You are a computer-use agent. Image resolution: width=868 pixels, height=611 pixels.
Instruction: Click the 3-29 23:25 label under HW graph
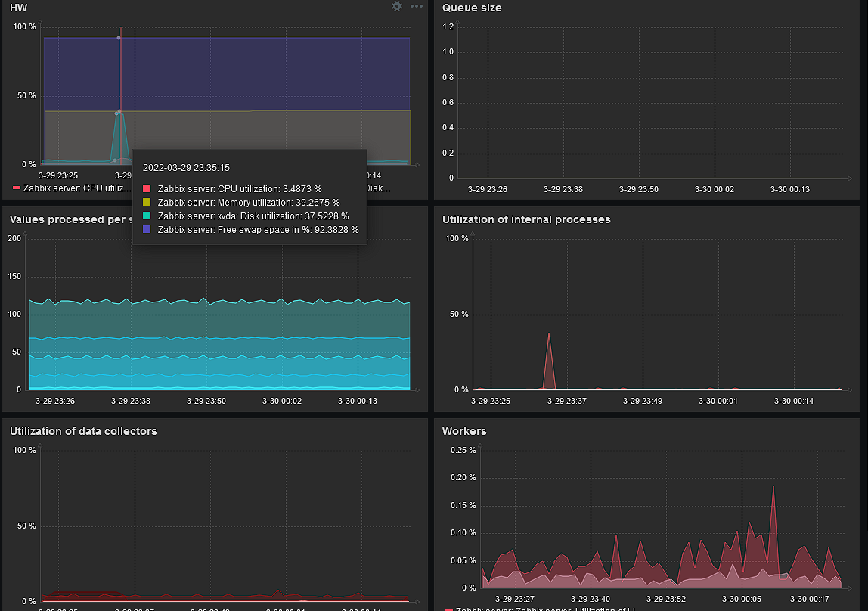point(58,175)
